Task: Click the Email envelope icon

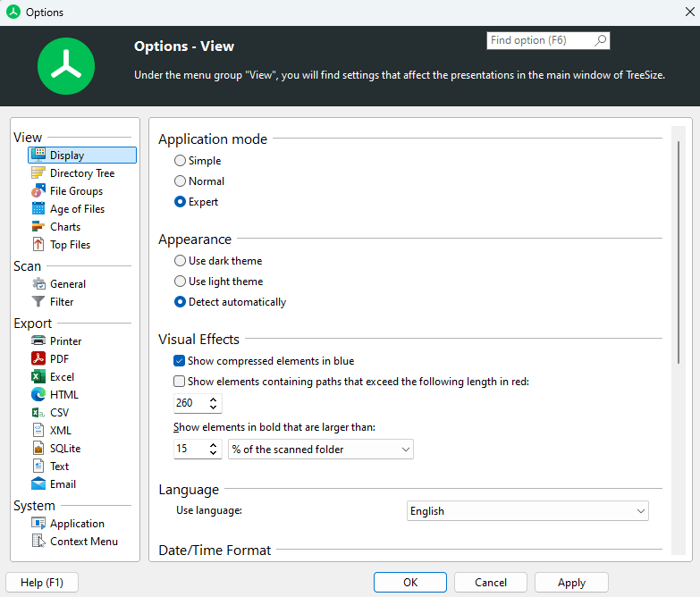Action: (38, 483)
